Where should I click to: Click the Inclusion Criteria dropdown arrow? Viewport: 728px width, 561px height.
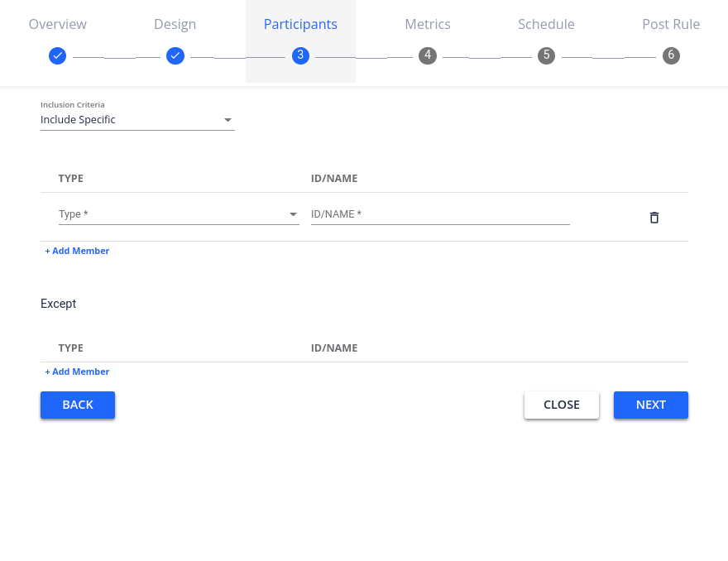point(227,119)
